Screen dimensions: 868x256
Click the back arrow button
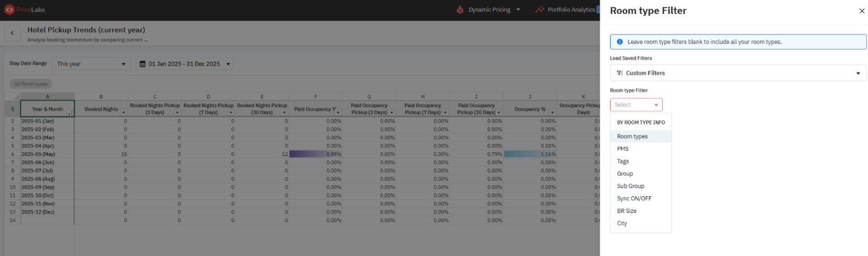(12, 33)
